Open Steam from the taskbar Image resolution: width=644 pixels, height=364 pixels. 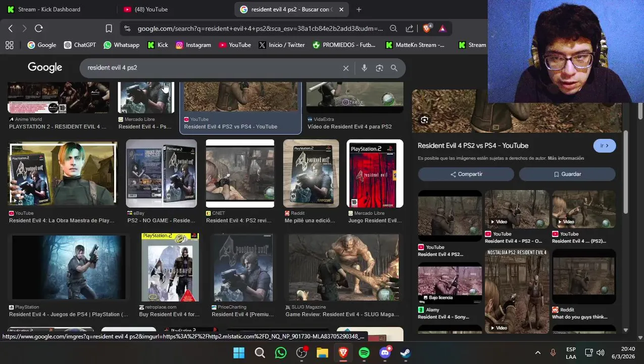pyautogui.click(x=406, y=352)
